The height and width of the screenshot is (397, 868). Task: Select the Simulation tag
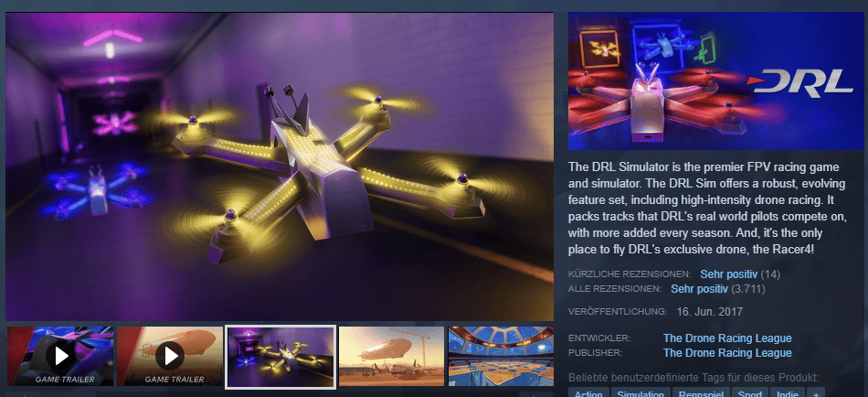[640, 393]
